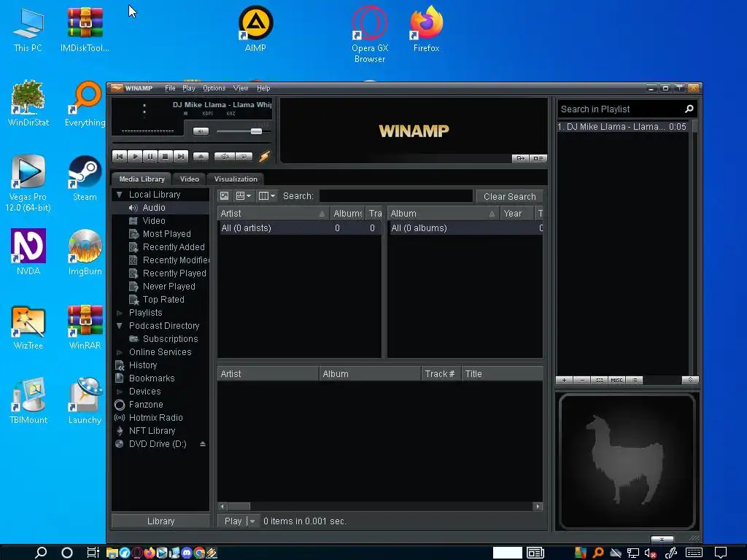
Task: Start playback with the Play button
Action: (135, 156)
